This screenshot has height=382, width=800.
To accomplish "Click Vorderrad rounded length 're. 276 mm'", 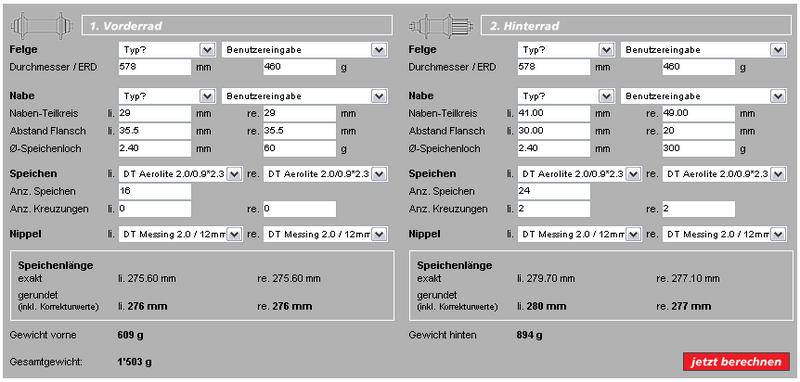I will (x=284, y=307).
